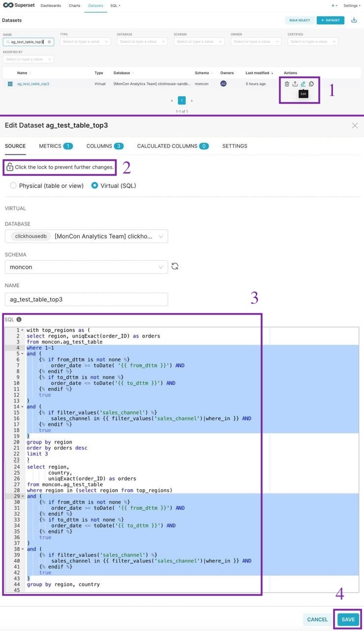
Task: Click the Name filter search field
Action: [x=28, y=42]
